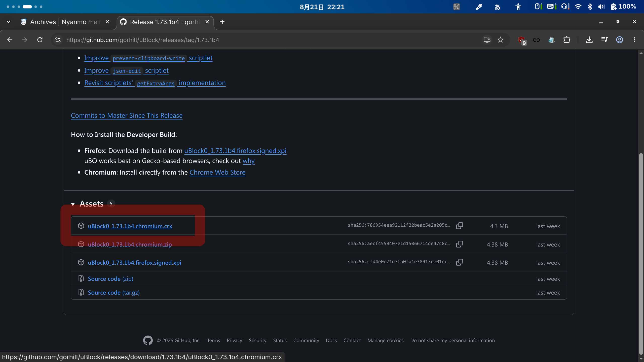Open the accessibility menu icon
Viewport: 644px width, 362px height.
(518, 7)
